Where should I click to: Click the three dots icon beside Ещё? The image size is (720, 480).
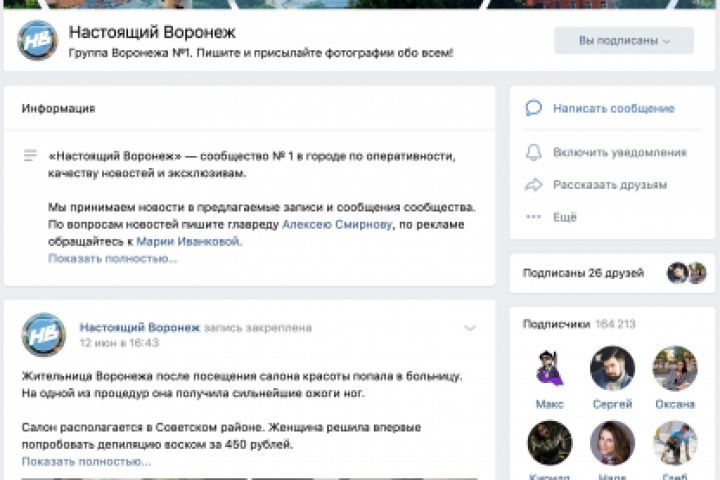pos(534,217)
